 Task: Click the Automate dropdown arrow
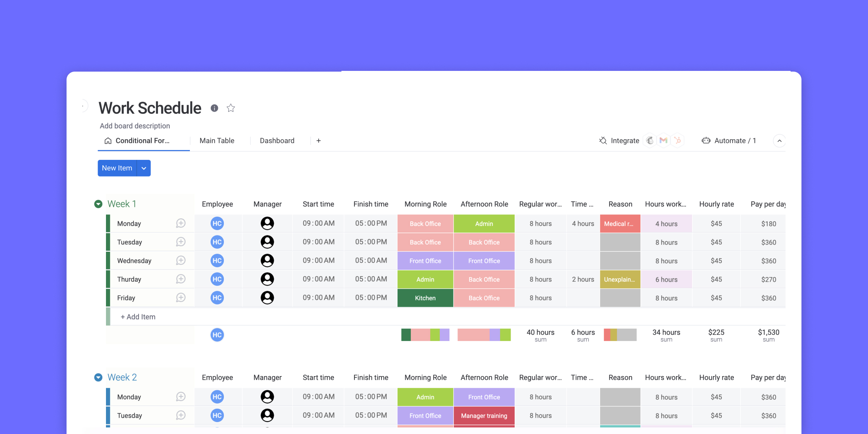pos(780,141)
